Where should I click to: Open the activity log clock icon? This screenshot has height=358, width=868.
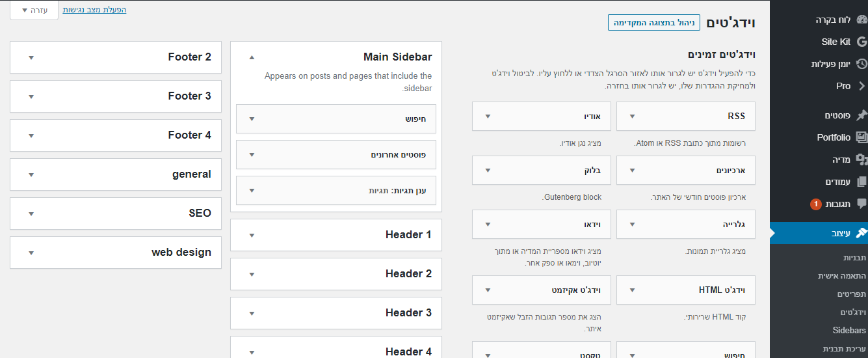click(x=861, y=64)
